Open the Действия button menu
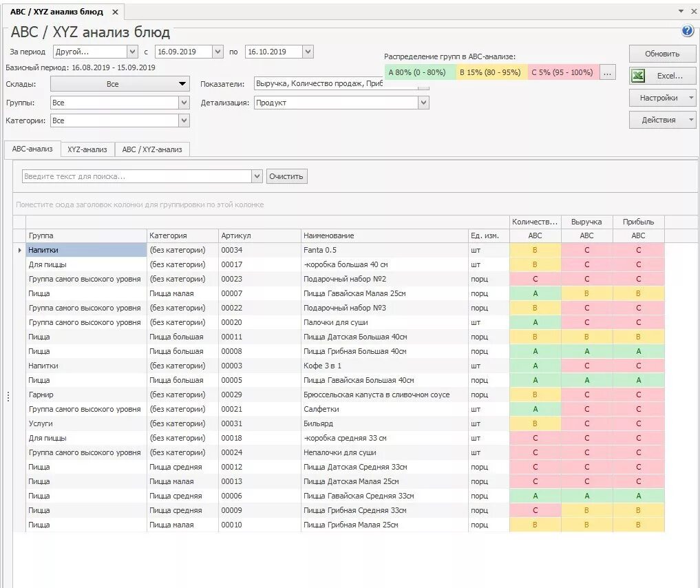The width and height of the screenshot is (700, 588). pyautogui.click(x=663, y=120)
